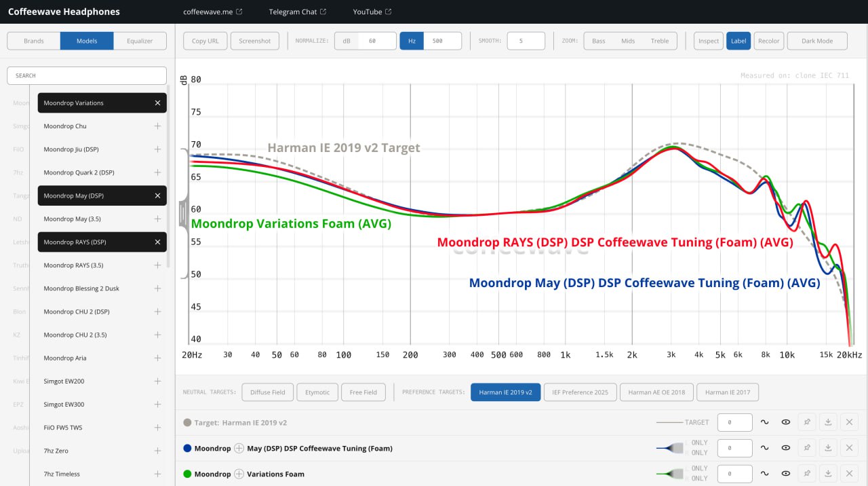
Task: Click the blue Moondrop May color dot
Action: click(x=187, y=448)
